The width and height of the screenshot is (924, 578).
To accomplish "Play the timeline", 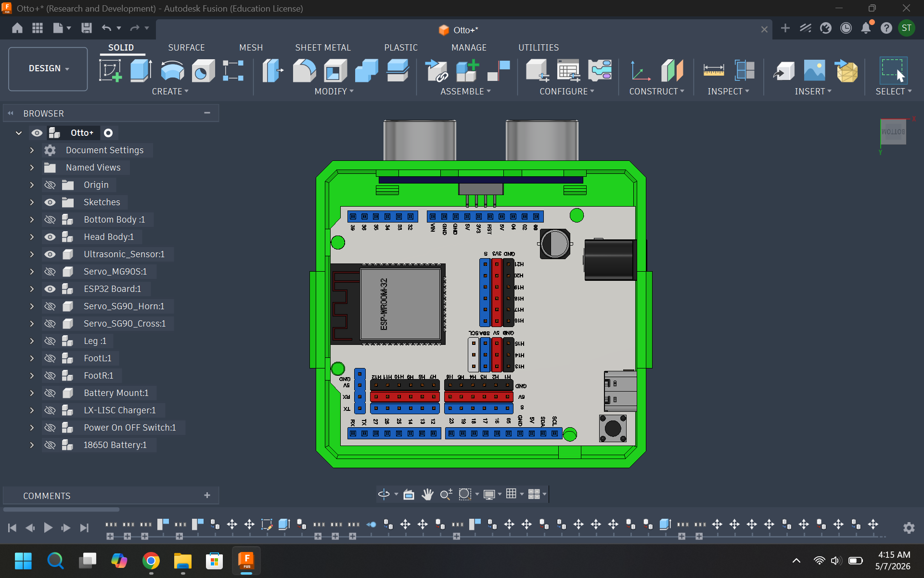I will click(x=48, y=528).
